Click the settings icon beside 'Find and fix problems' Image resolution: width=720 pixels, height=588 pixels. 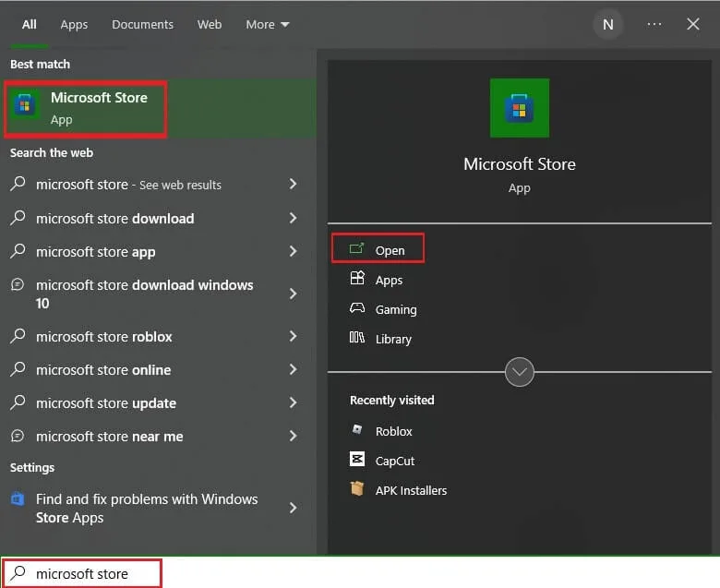18,498
